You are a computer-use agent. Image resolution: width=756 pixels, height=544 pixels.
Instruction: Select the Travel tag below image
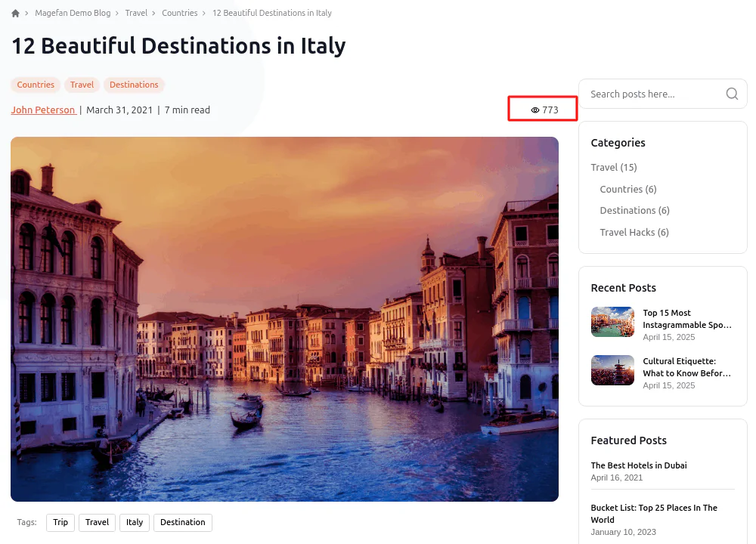pos(97,522)
